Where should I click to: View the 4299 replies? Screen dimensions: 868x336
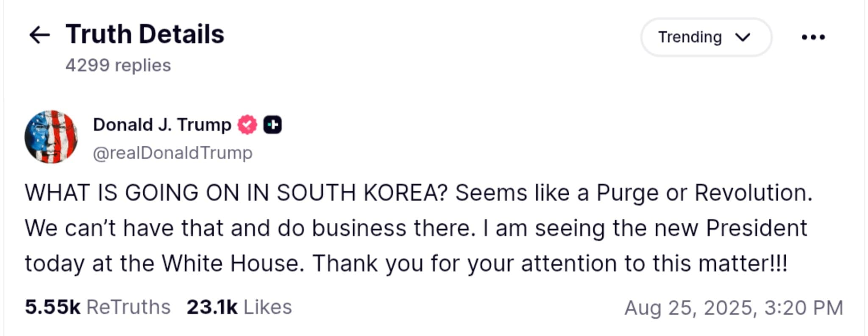coord(119,65)
